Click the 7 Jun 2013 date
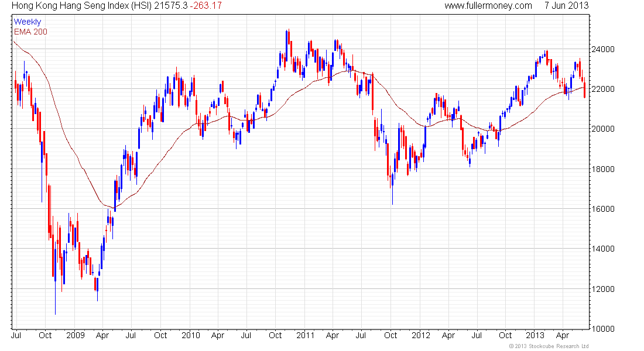This screenshot has height=351, width=644. [x=566, y=6]
